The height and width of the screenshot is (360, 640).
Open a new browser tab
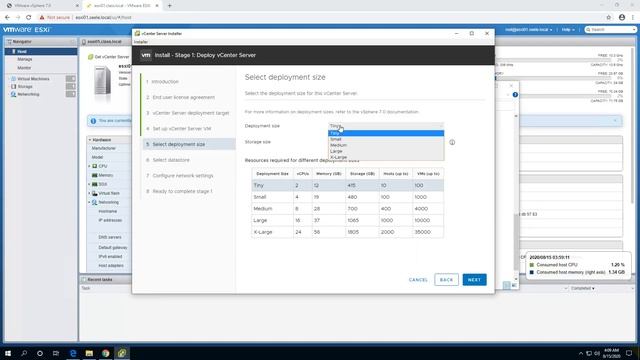click(169, 6)
